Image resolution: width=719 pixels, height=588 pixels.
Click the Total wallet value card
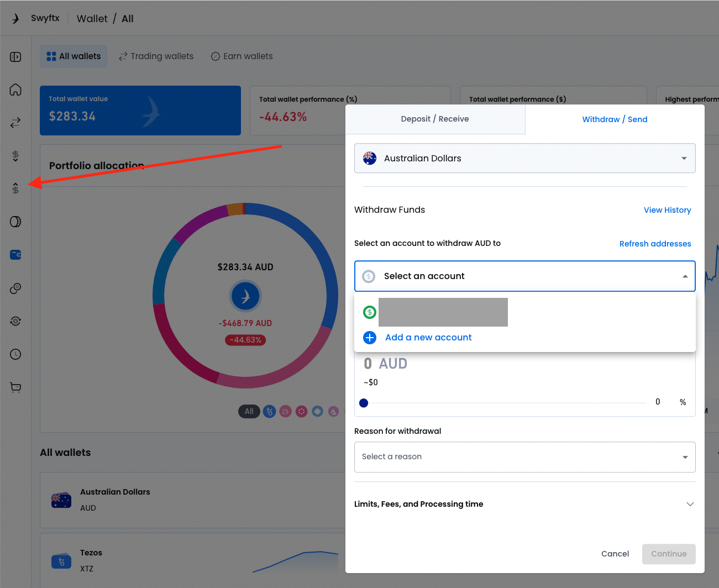tap(140, 111)
